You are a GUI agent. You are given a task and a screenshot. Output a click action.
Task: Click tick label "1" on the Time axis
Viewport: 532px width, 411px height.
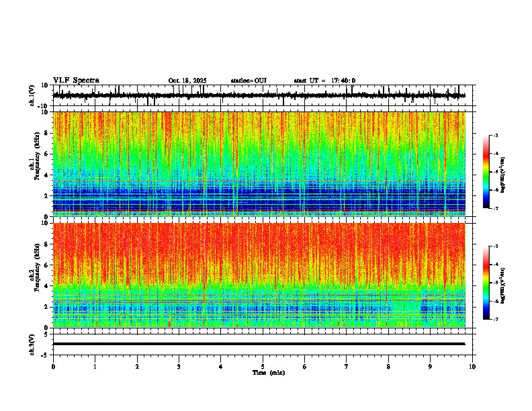(x=95, y=367)
